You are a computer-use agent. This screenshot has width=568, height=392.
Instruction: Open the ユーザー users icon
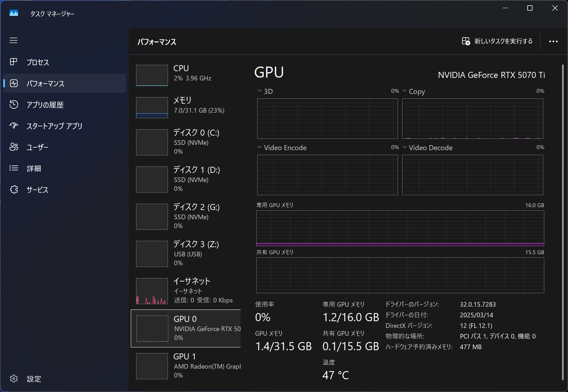(x=13, y=147)
